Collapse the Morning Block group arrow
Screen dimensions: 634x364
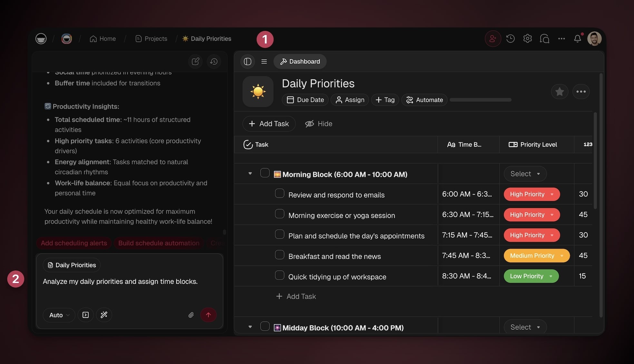tap(250, 174)
